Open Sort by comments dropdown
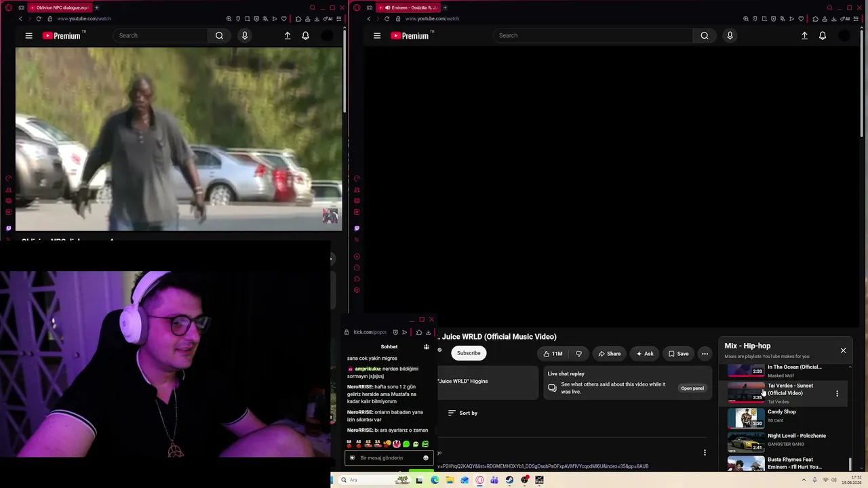 click(462, 413)
